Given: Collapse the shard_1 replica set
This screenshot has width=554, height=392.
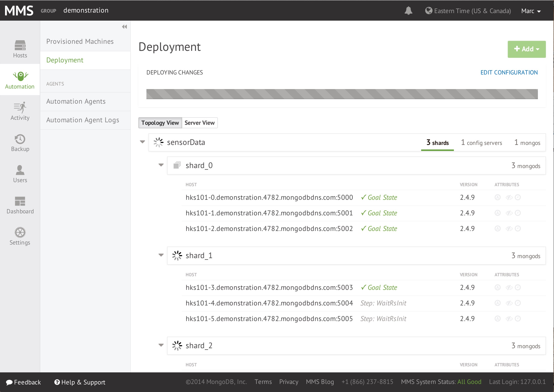Looking at the screenshot, I should (x=161, y=255).
